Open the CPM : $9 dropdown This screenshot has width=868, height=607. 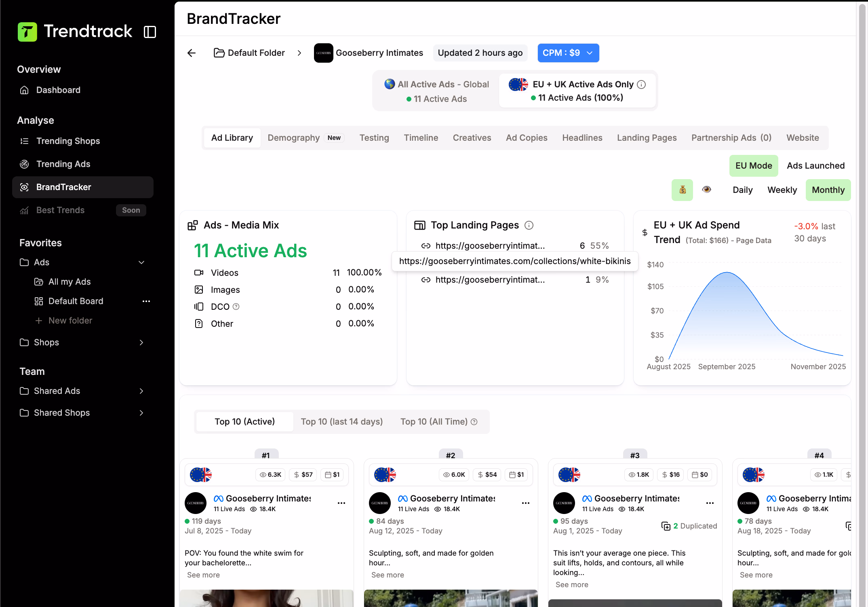tap(568, 53)
